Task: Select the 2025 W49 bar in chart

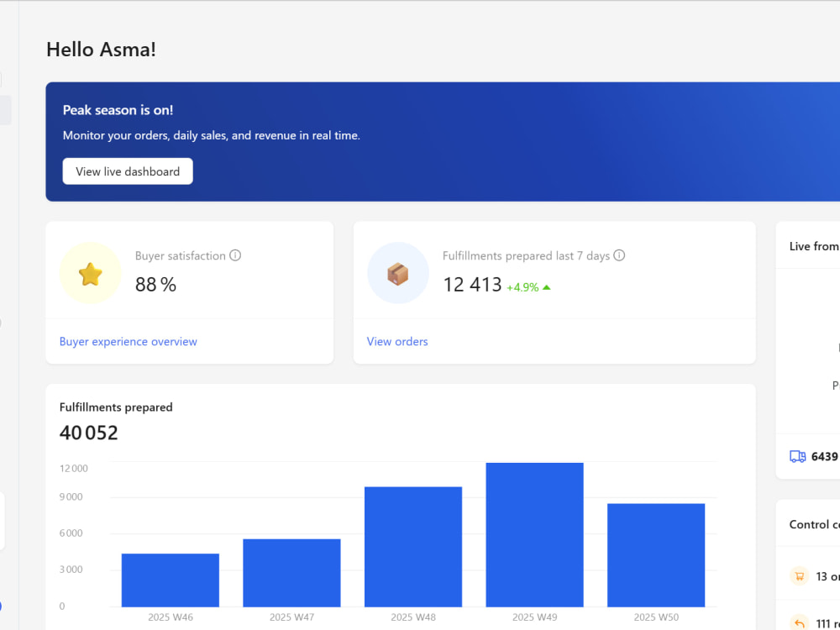Action: (534, 534)
